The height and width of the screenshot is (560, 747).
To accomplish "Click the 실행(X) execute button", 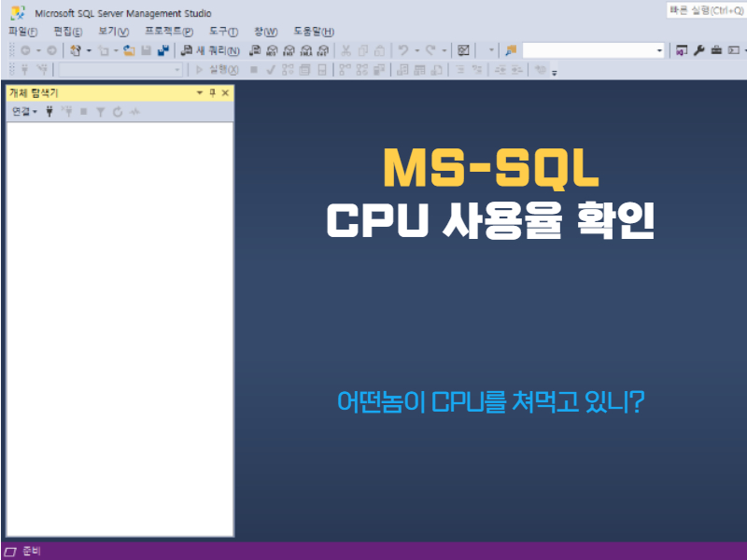I will [x=217, y=70].
